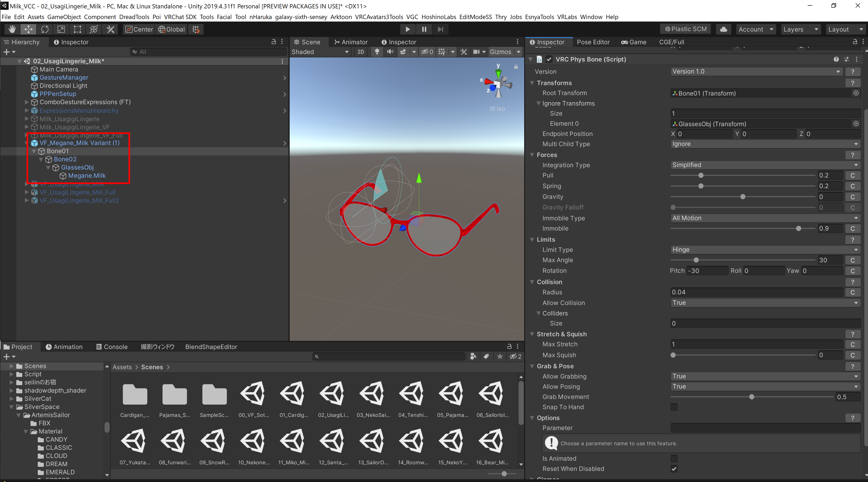Enable the Is Animated checkbox
This screenshot has width=868, height=482.
pos(674,458)
